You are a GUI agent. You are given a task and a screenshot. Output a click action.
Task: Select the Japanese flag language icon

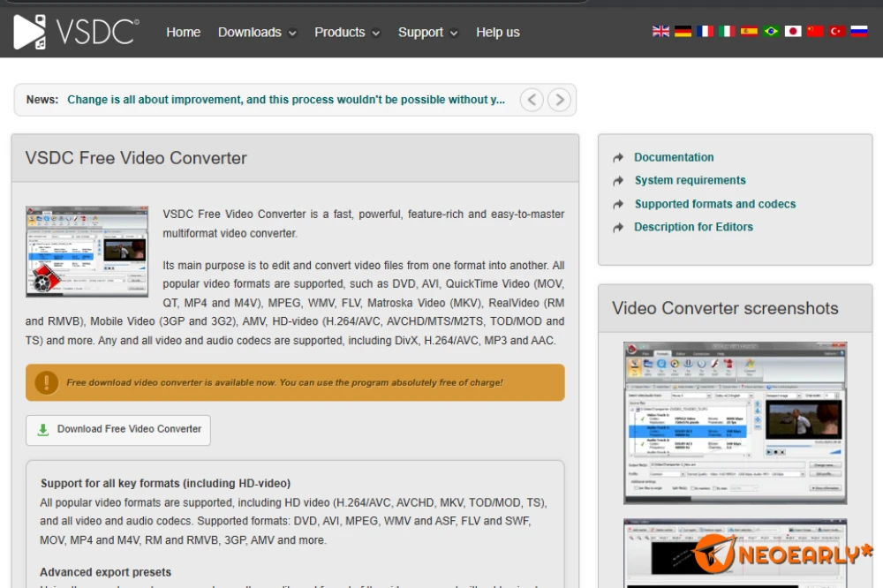coord(793,32)
